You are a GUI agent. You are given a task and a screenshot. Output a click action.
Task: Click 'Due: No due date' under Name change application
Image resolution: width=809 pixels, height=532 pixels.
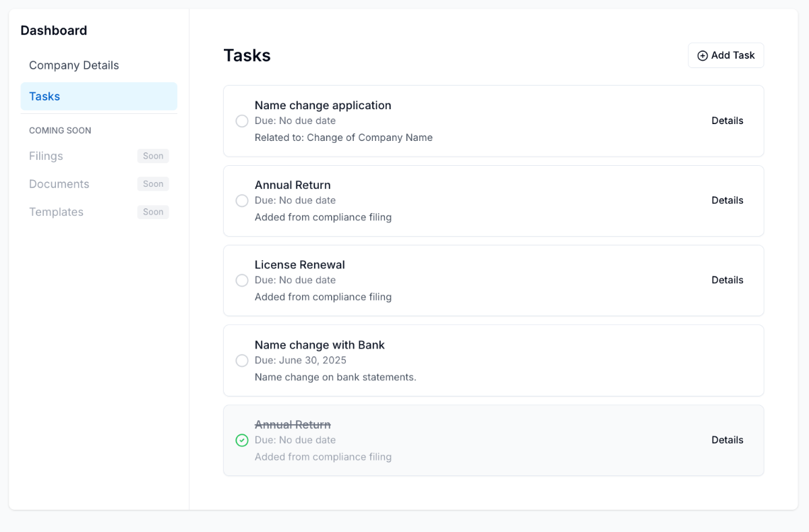[x=295, y=121]
